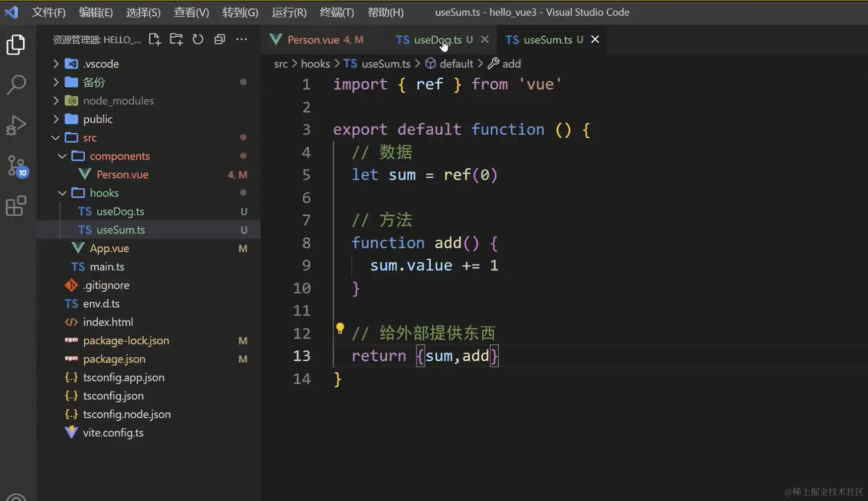Expand the .vscode folder

tap(56, 64)
